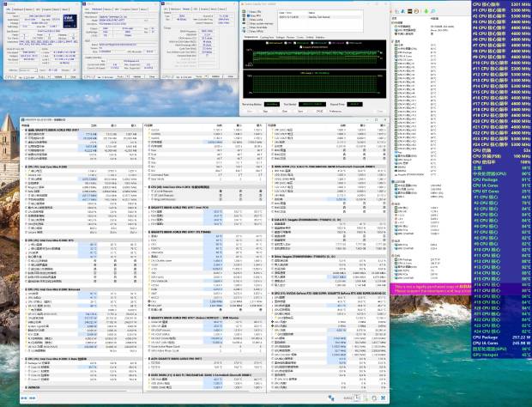Image resolution: width=532 pixels, height=407 pixels.
Task: Click the Clear button in stability test
Action: click(285, 112)
